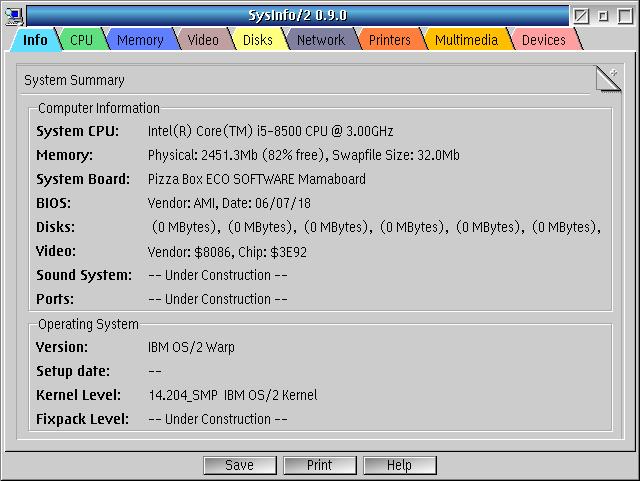Select the 'System Board:' label

(x=83, y=179)
